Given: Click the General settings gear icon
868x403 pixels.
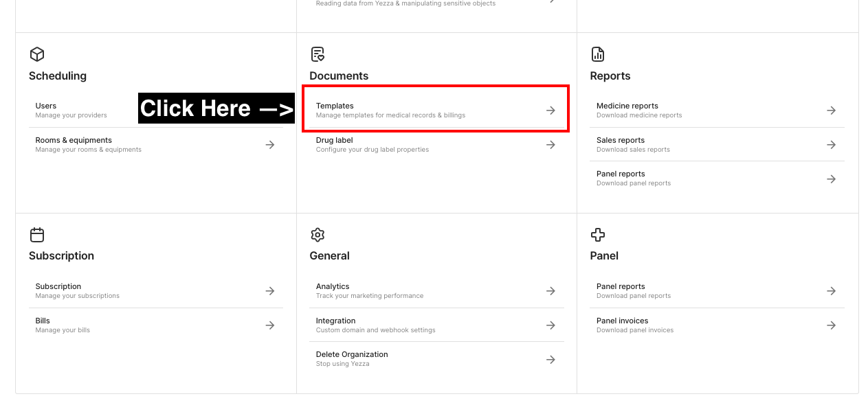Looking at the screenshot, I should (x=318, y=234).
